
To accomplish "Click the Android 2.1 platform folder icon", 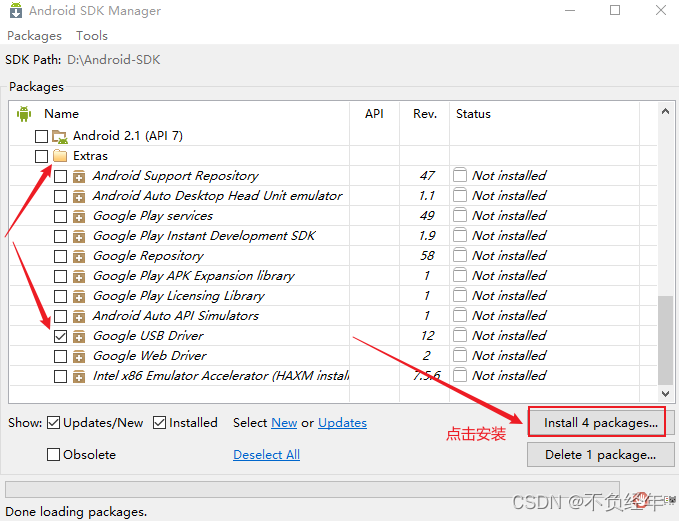I will pyautogui.click(x=60, y=136).
